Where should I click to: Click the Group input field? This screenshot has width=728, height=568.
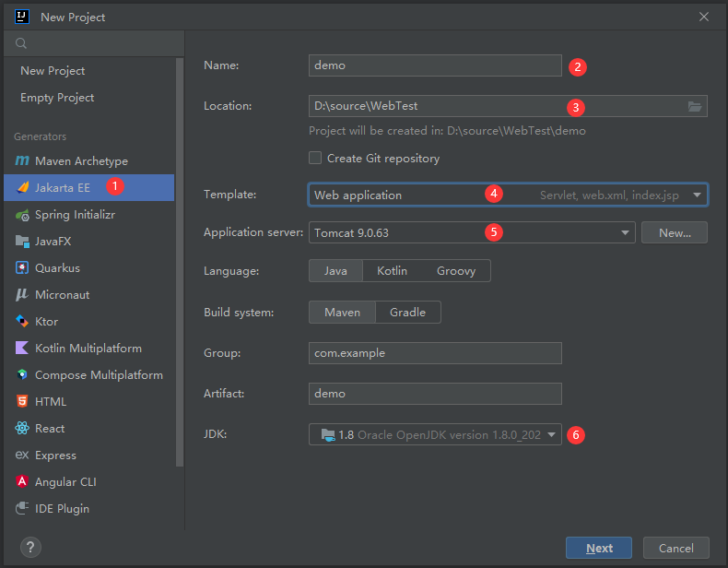(435, 353)
